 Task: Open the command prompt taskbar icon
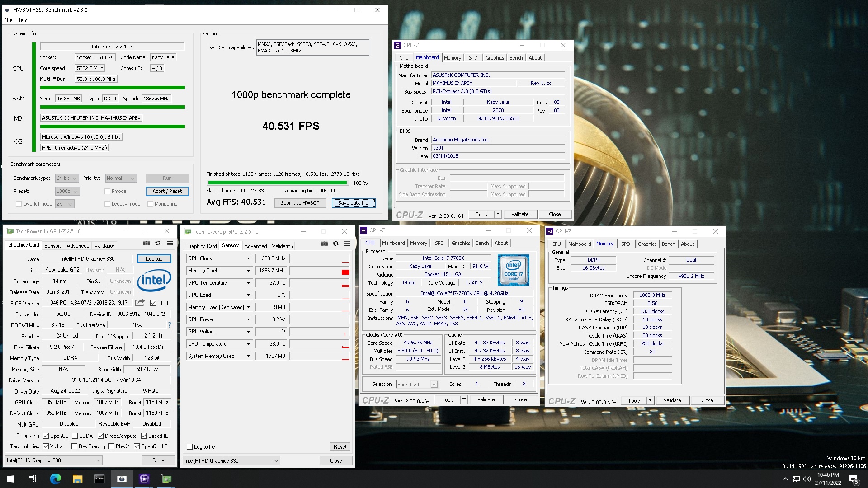(x=99, y=479)
